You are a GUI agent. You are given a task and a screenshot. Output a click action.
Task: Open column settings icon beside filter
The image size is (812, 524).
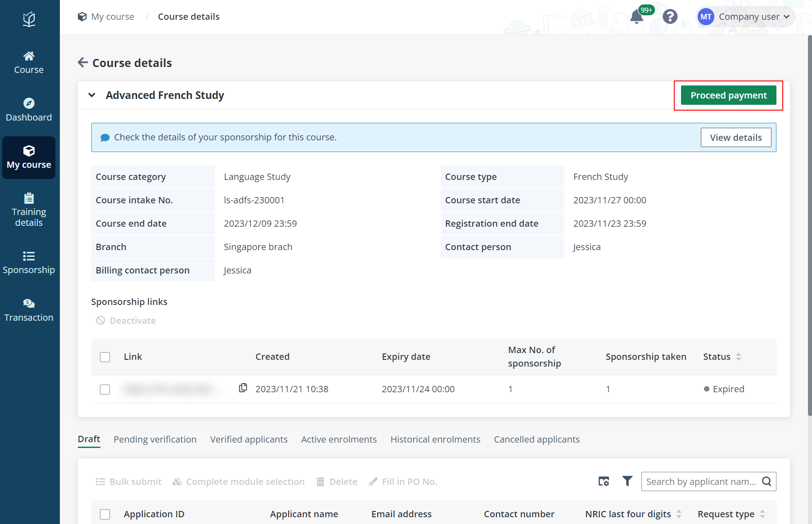point(604,481)
